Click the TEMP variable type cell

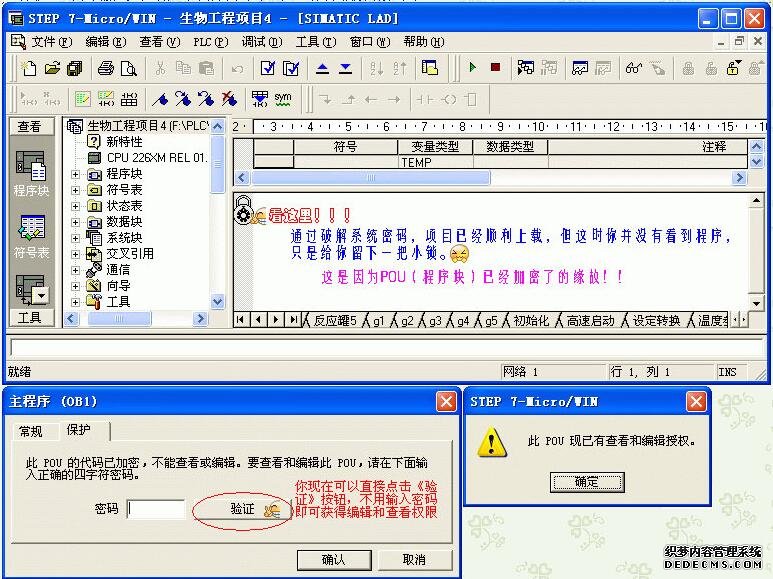[x=435, y=162]
